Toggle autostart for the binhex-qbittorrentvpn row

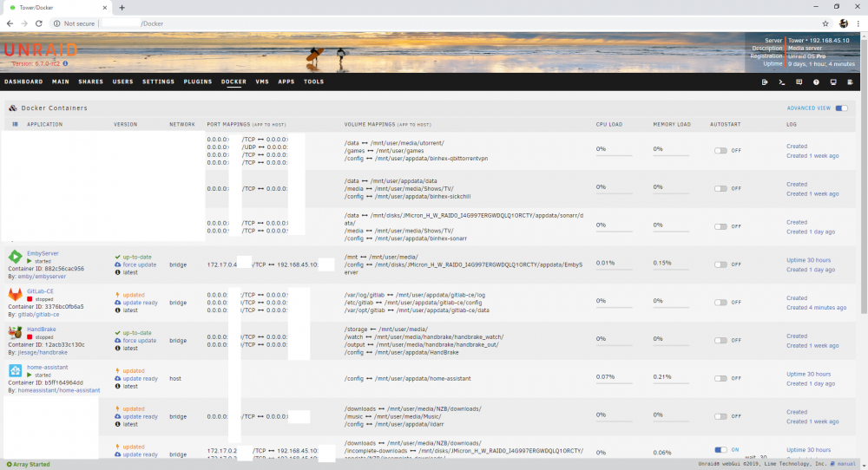coord(720,150)
